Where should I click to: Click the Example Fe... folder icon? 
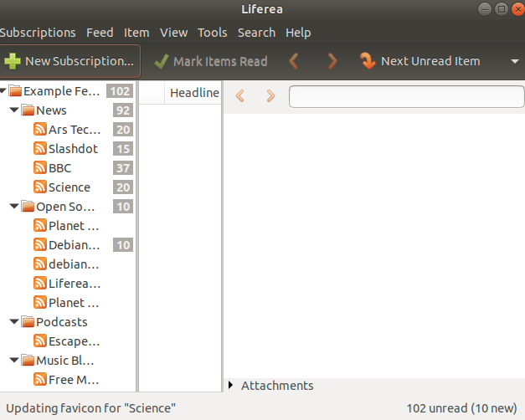point(15,90)
